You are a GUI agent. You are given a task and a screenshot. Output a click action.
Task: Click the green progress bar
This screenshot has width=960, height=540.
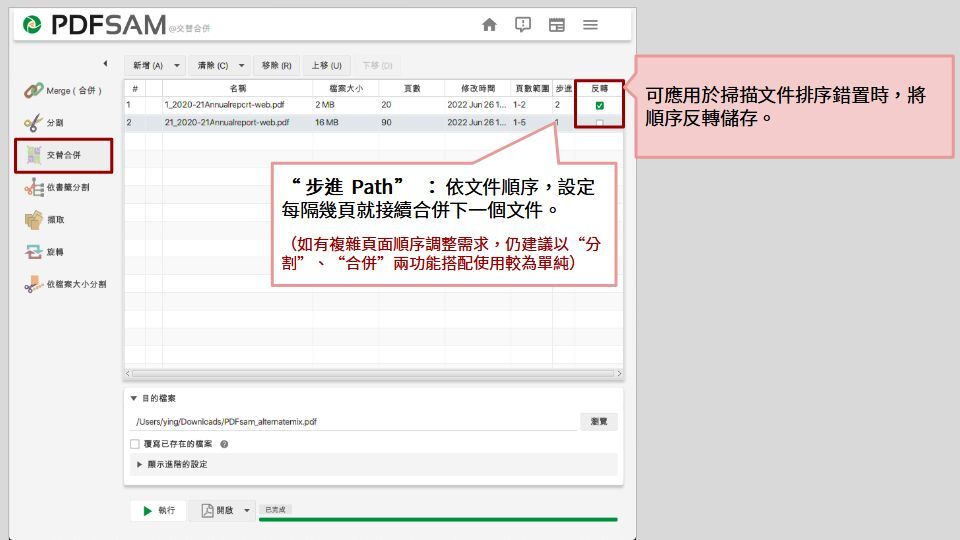tap(438, 520)
